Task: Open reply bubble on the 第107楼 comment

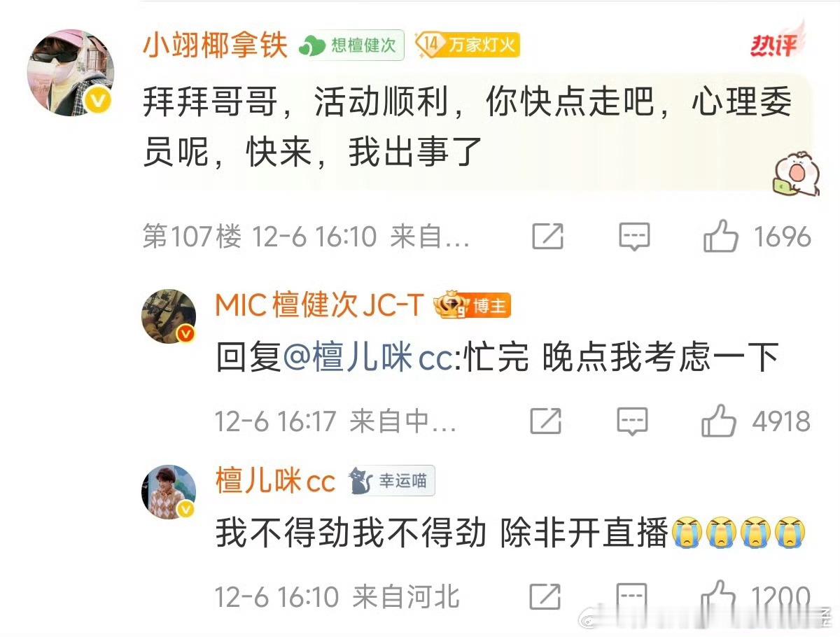Action: (x=635, y=237)
